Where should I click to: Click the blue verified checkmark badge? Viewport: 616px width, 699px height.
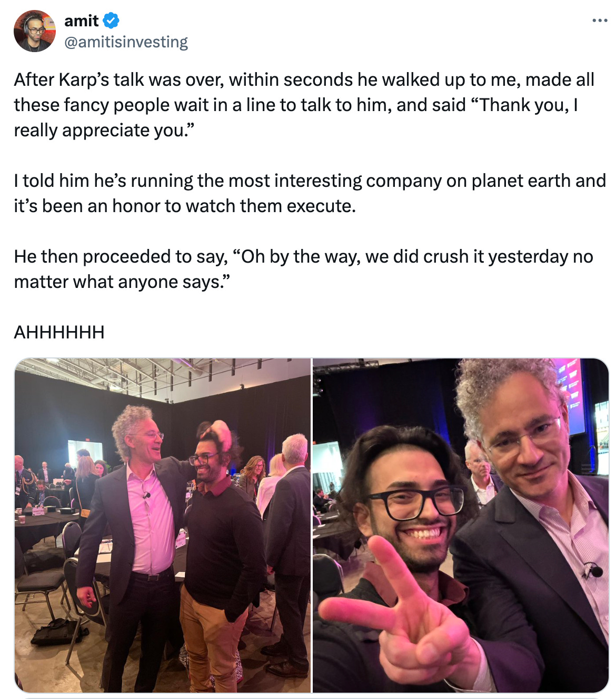click(111, 21)
